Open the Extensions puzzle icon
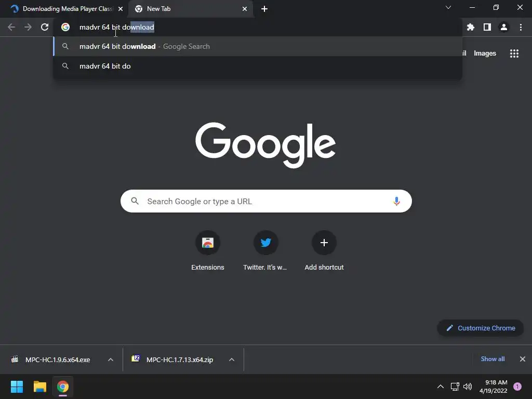Viewport: 532px width, 399px height. [x=470, y=27]
